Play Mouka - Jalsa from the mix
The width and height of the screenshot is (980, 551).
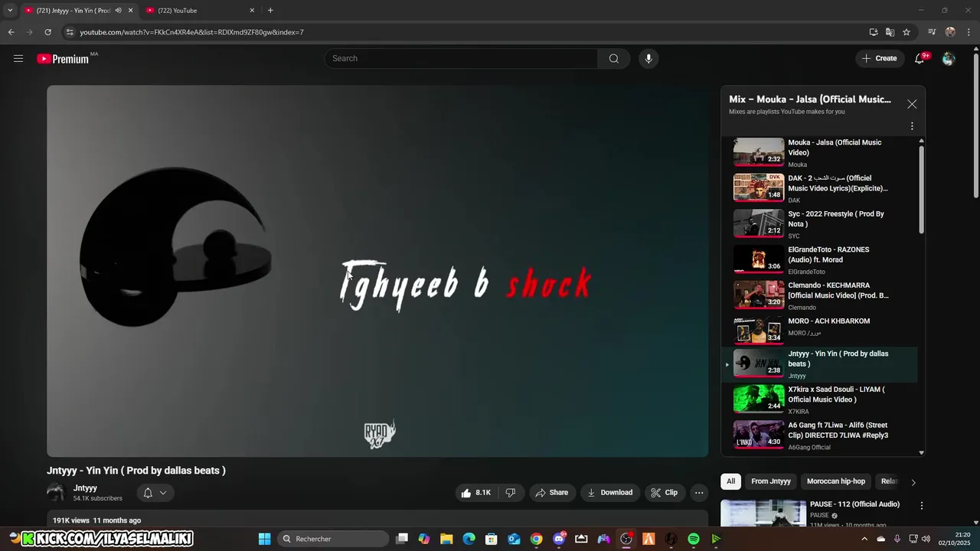(x=819, y=152)
